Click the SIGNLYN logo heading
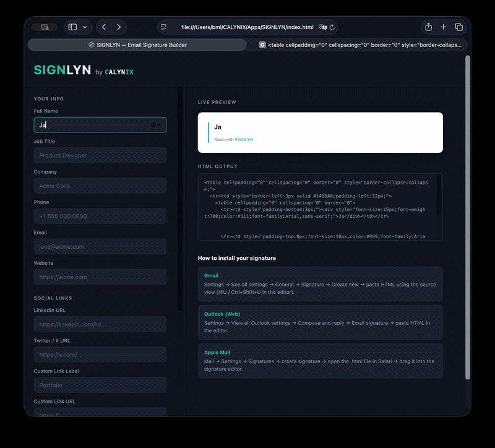The width and height of the screenshot is (495, 448). coord(62,70)
